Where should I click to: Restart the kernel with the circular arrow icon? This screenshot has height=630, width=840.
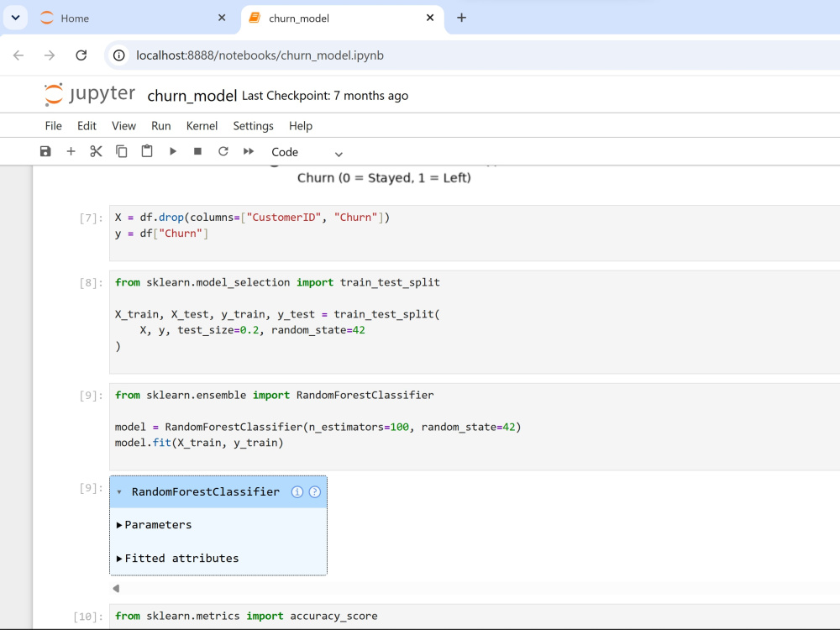pos(223,151)
